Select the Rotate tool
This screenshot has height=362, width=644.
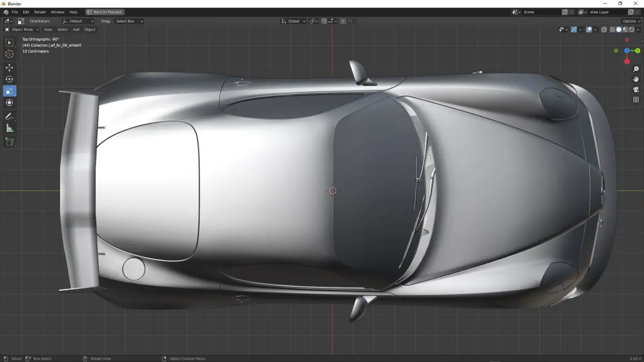[10, 79]
